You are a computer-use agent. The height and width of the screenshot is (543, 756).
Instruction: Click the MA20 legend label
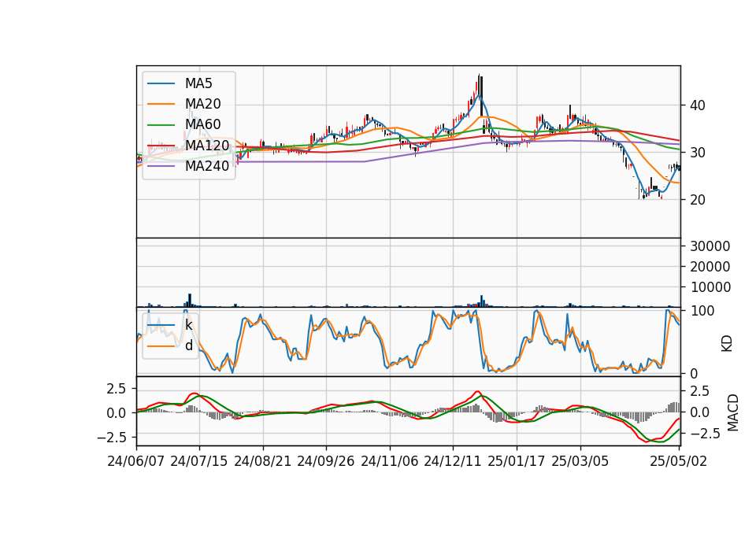(202, 104)
